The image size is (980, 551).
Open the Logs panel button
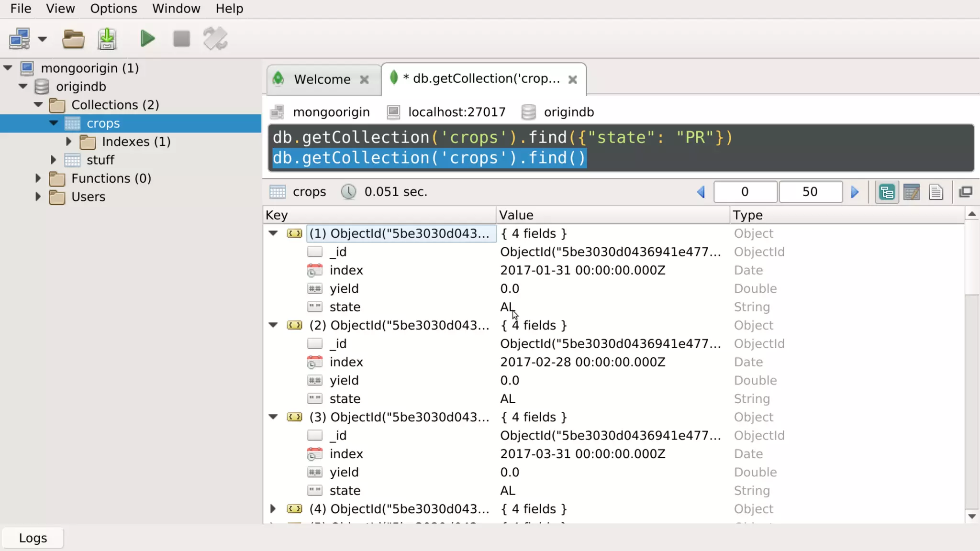pyautogui.click(x=33, y=538)
